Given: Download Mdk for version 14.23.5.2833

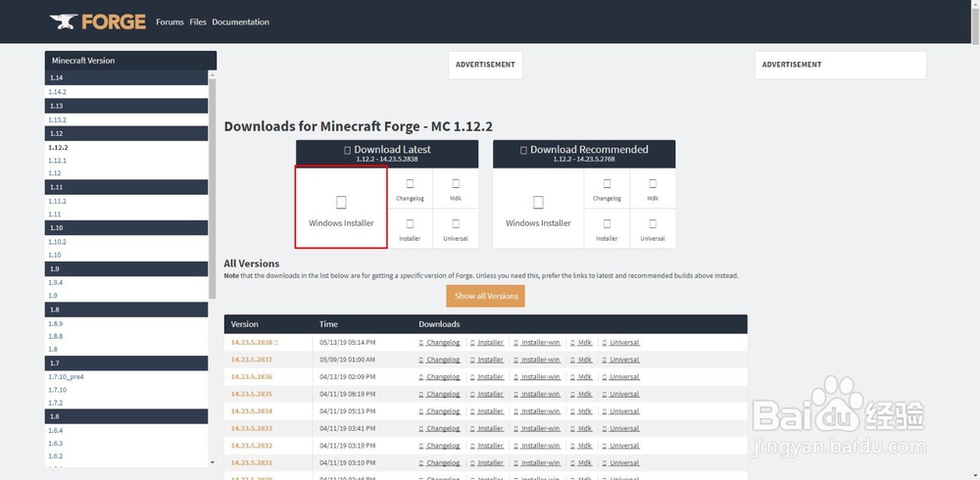Looking at the screenshot, I should pos(584,429).
